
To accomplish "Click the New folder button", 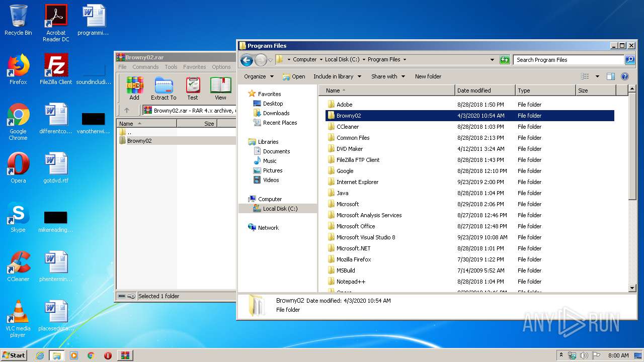I will coord(428,76).
